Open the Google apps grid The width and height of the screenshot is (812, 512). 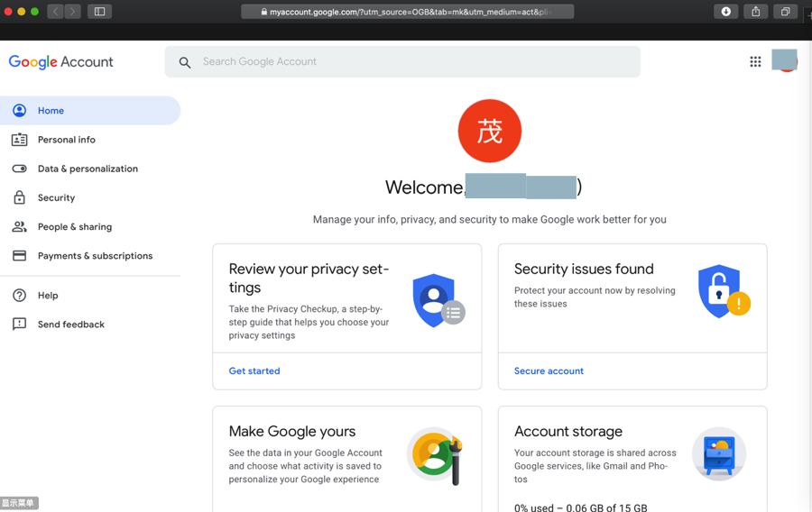tap(755, 61)
